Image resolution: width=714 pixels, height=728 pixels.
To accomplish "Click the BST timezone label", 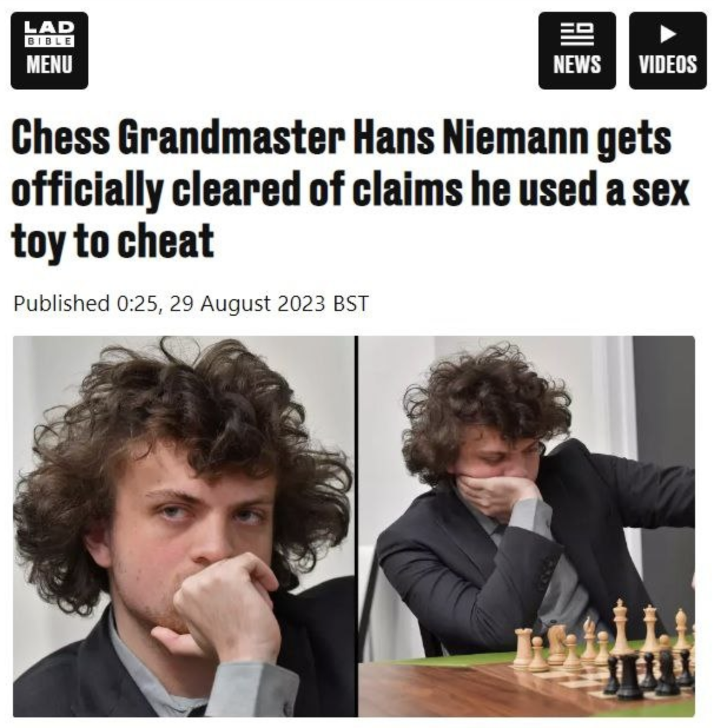I will pos(351,303).
